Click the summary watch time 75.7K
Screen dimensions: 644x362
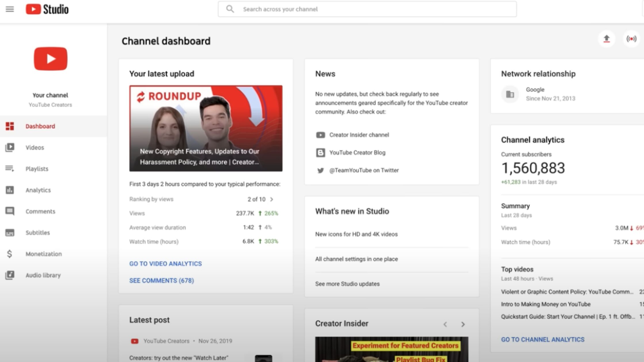(621, 242)
